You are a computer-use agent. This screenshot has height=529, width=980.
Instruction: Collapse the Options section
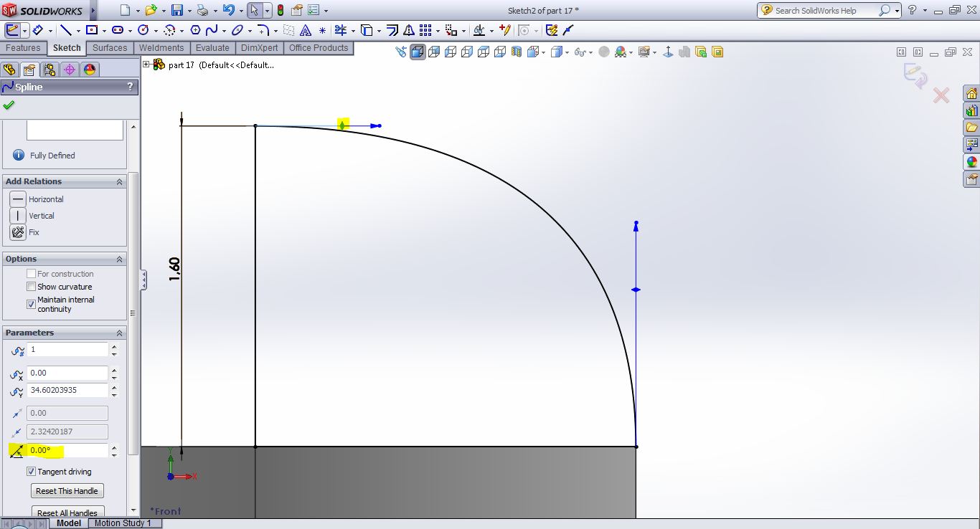tap(120, 259)
